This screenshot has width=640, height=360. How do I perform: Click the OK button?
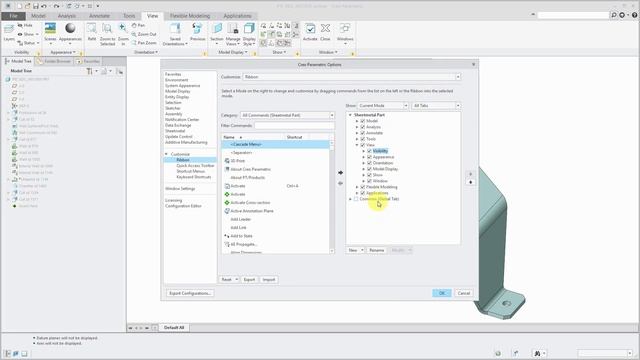click(442, 293)
